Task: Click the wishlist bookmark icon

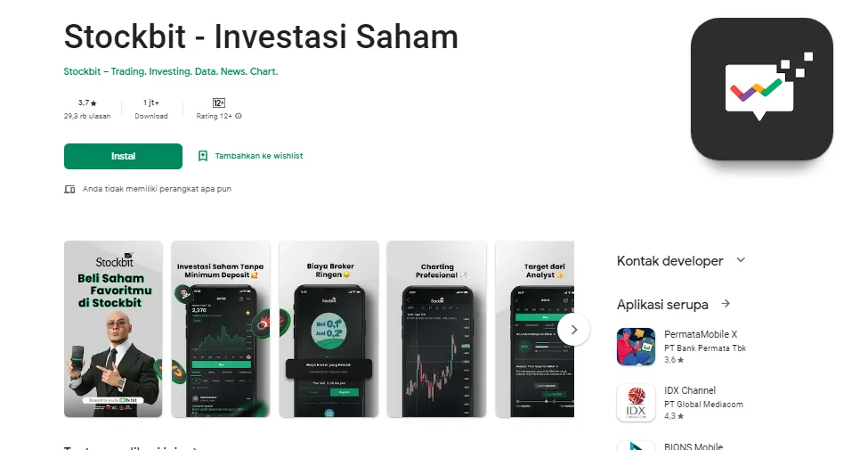Action: pyautogui.click(x=203, y=156)
